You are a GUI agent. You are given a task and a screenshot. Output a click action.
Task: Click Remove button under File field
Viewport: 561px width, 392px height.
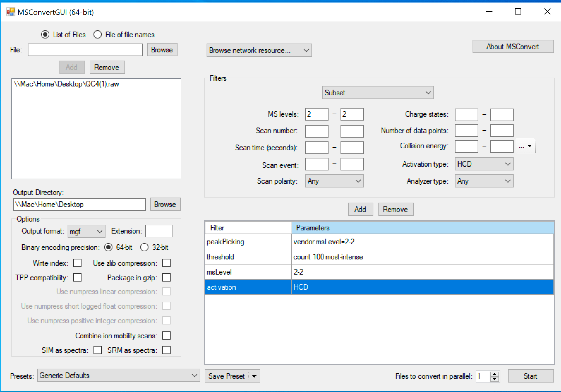(107, 68)
